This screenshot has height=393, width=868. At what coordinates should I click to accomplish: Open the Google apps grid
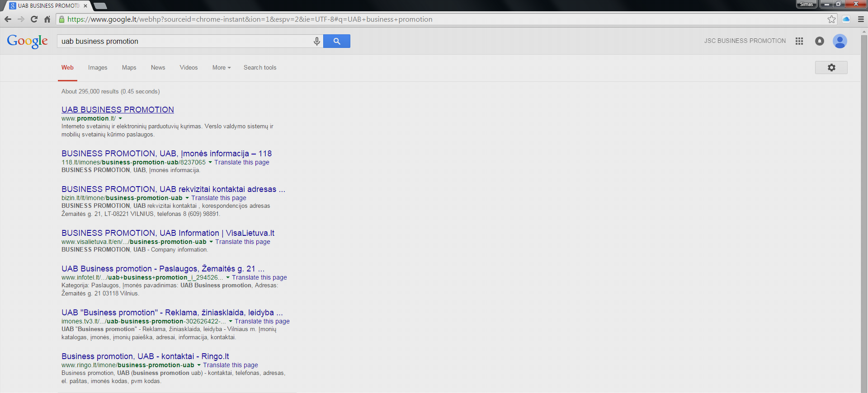click(x=799, y=41)
